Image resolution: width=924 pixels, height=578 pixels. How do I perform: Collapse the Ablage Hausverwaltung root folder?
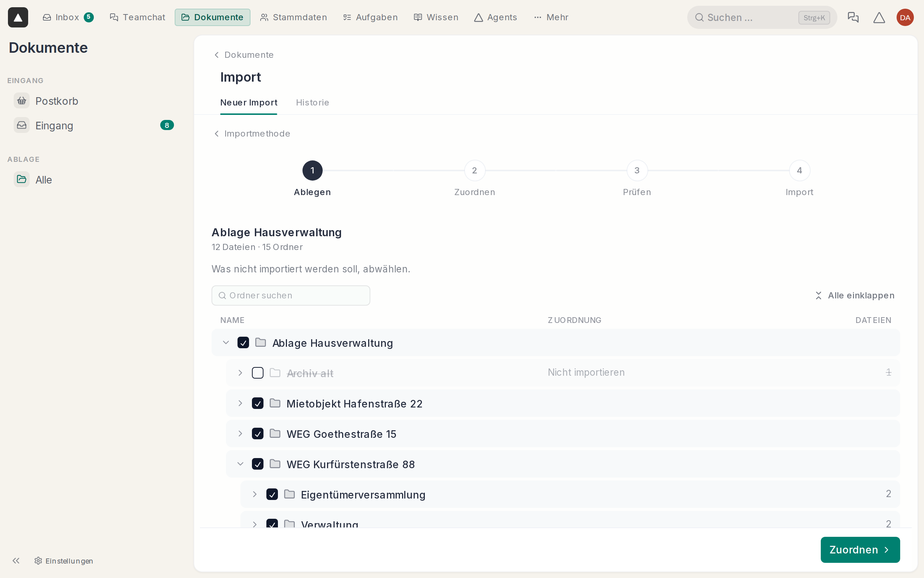226,342
